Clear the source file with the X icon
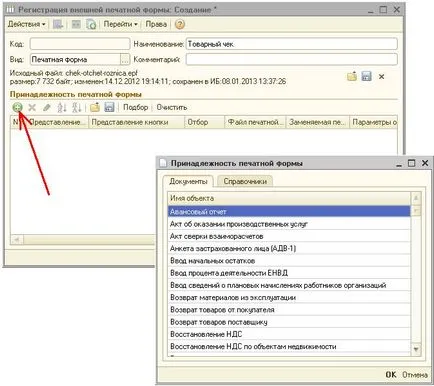The width and height of the screenshot is (434, 386). 381,77
